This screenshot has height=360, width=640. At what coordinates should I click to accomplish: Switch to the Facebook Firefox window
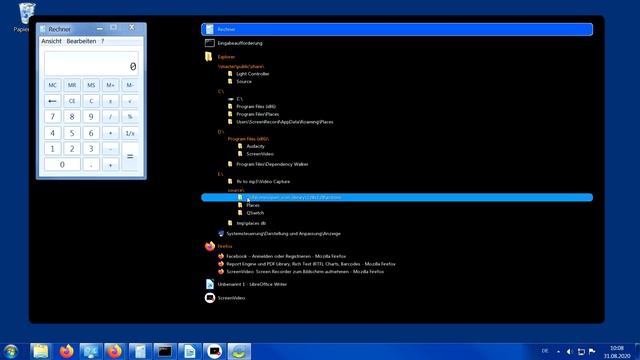pos(286,256)
